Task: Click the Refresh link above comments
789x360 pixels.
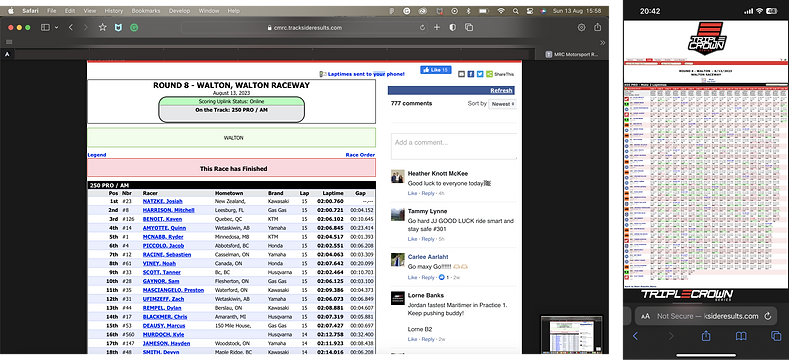Action: pyautogui.click(x=501, y=91)
